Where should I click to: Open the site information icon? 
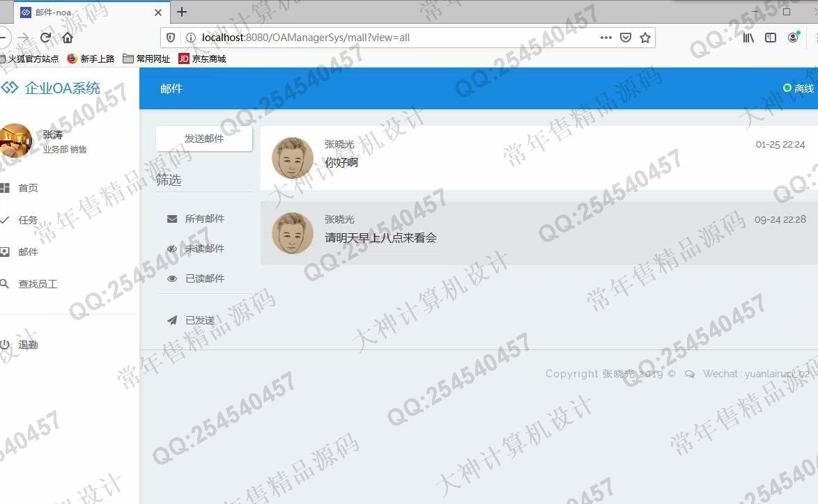tap(191, 38)
